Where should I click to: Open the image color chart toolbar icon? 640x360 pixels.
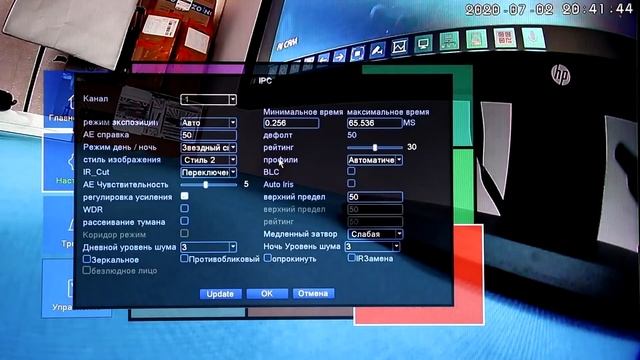click(400, 47)
